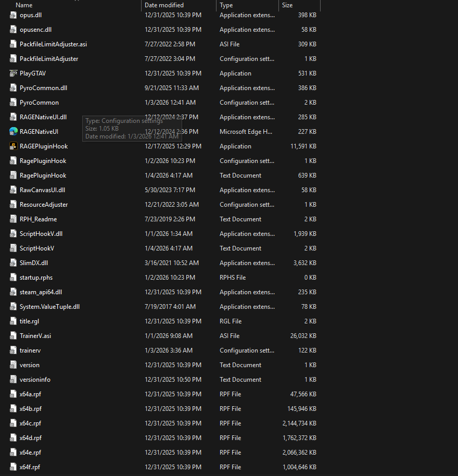The width and height of the screenshot is (458, 476).
Task: Click the 11,591 KB size value
Action: click(x=303, y=146)
